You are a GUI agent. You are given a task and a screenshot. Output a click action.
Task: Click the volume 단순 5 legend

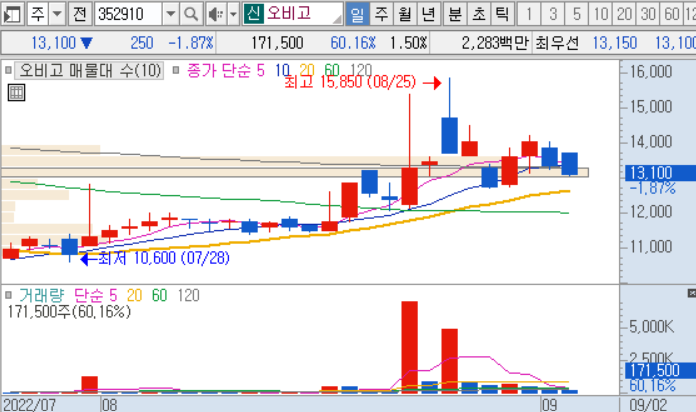[x=95, y=295]
